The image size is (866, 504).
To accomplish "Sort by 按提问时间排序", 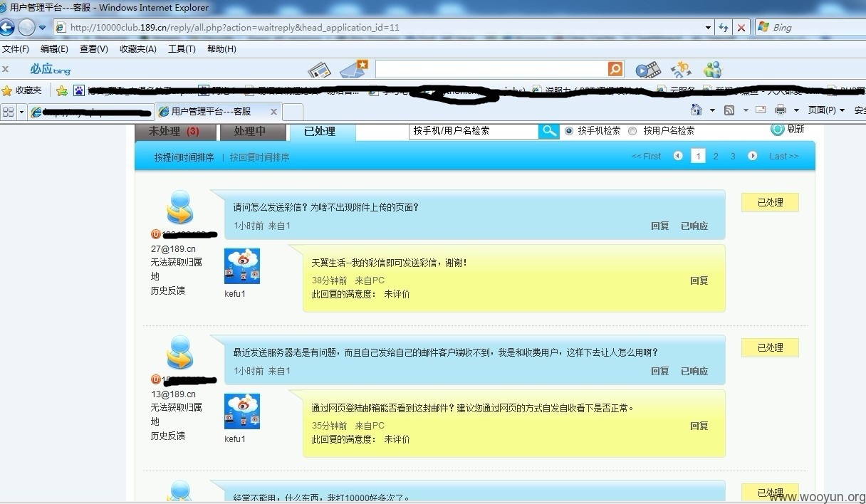I will [184, 157].
